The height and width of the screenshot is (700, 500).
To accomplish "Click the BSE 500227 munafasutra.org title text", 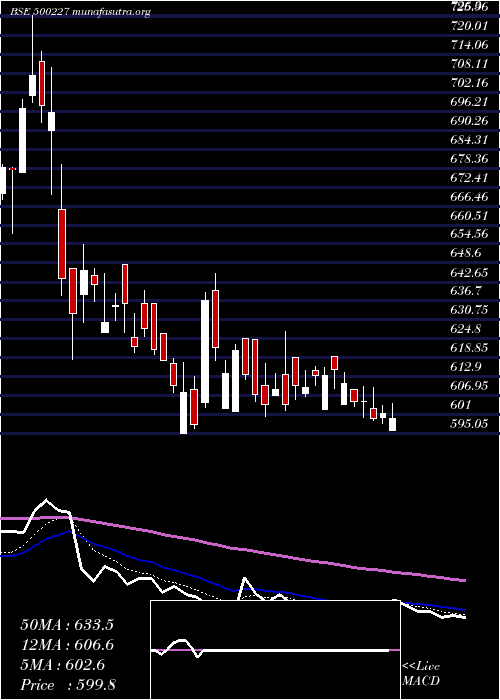I will [81, 12].
